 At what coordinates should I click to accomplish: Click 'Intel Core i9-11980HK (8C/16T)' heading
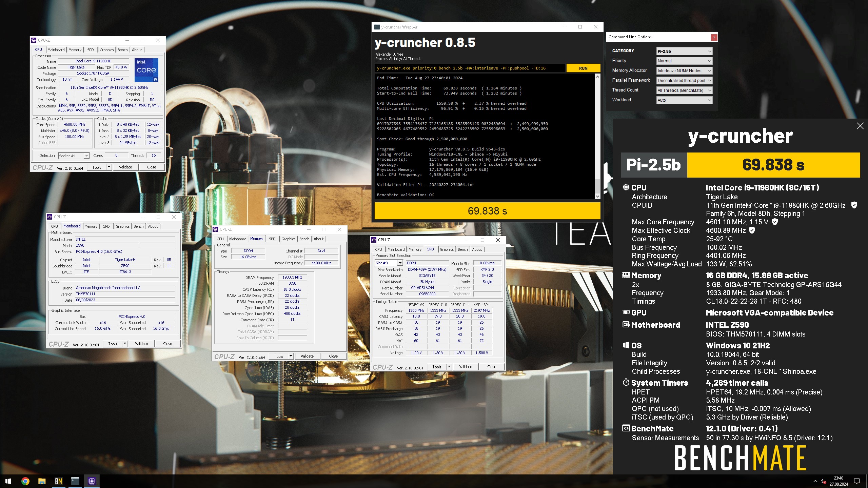(762, 187)
